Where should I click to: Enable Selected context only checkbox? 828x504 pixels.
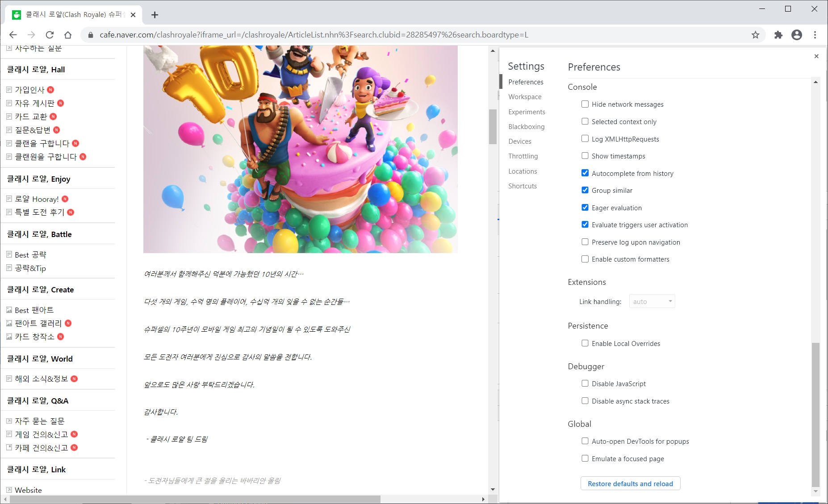[585, 121]
